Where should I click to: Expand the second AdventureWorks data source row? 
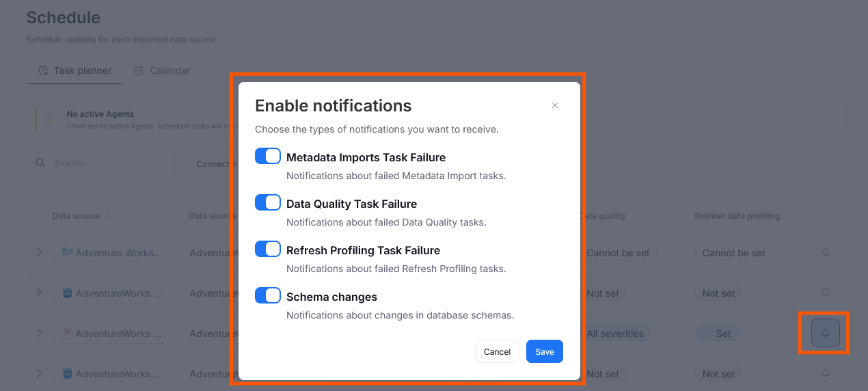click(39, 293)
